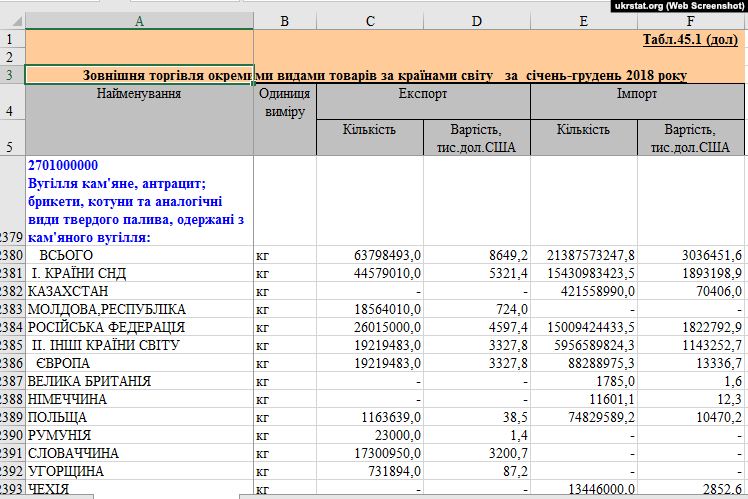Viewport: 748px width, 499px height.
Task: Click Hungary export quantity 731894,0
Action: 370,471
